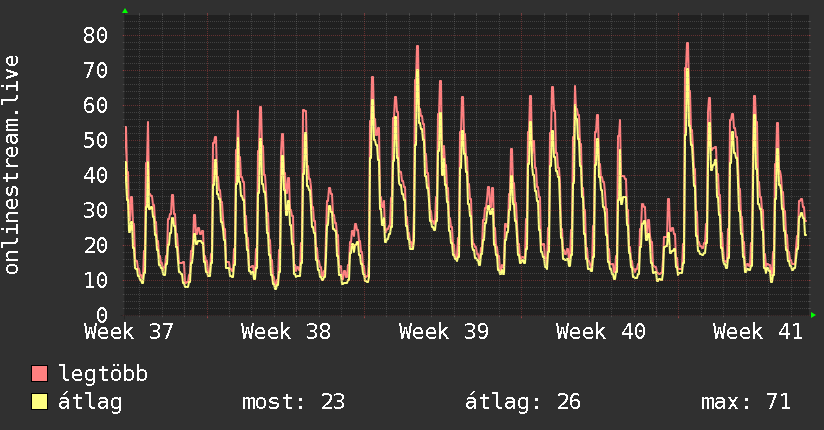Click the 10 y-axis tick label
The image size is (824, 430).
pos(96,280)
